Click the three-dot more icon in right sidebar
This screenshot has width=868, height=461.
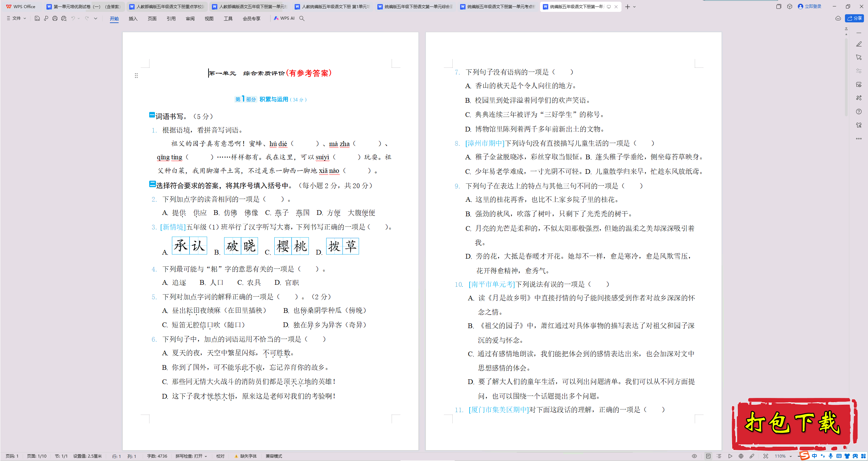point(859,139)
